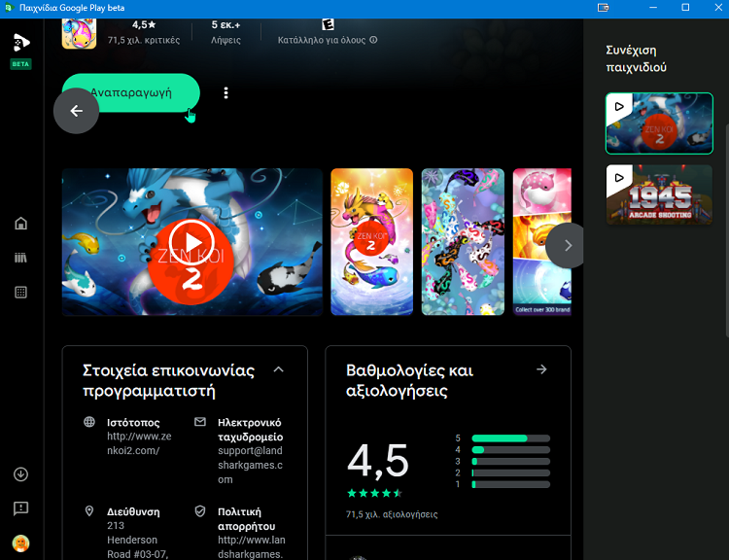The width and height of the screenshot is (729, 560).
Task: Go back with the round arrow button
Action: (76, 111)
